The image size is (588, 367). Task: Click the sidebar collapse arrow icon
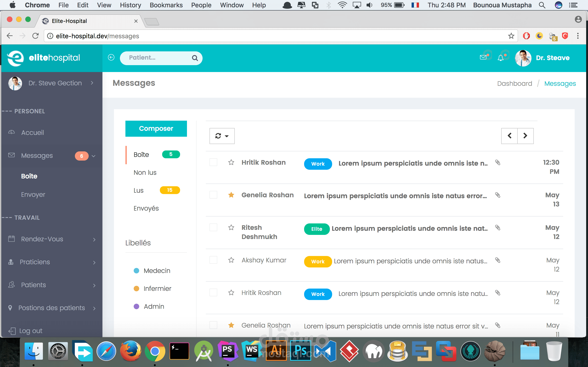click(x=111, y=58)
